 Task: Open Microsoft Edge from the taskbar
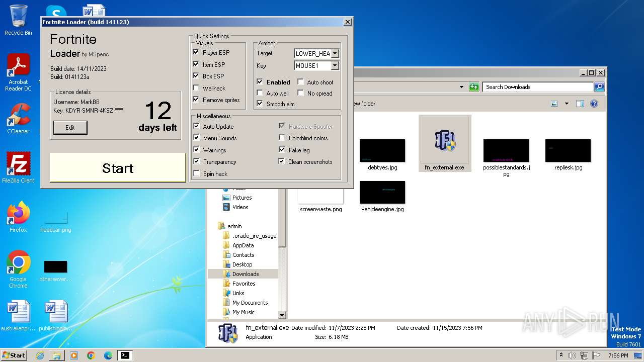(x=108, y=355)
